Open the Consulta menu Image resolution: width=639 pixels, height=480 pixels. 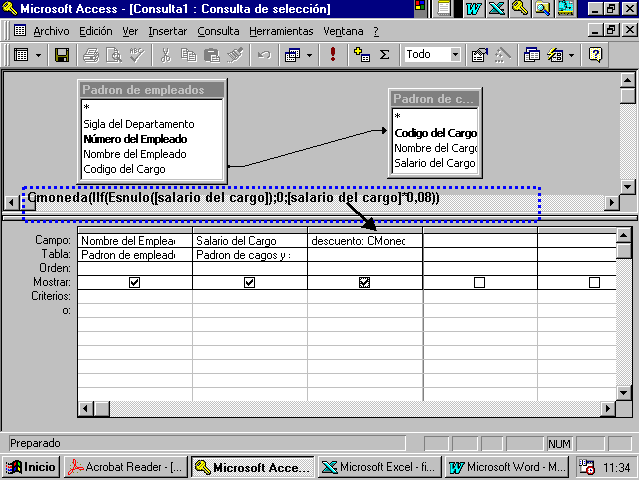tap(218, 31)
